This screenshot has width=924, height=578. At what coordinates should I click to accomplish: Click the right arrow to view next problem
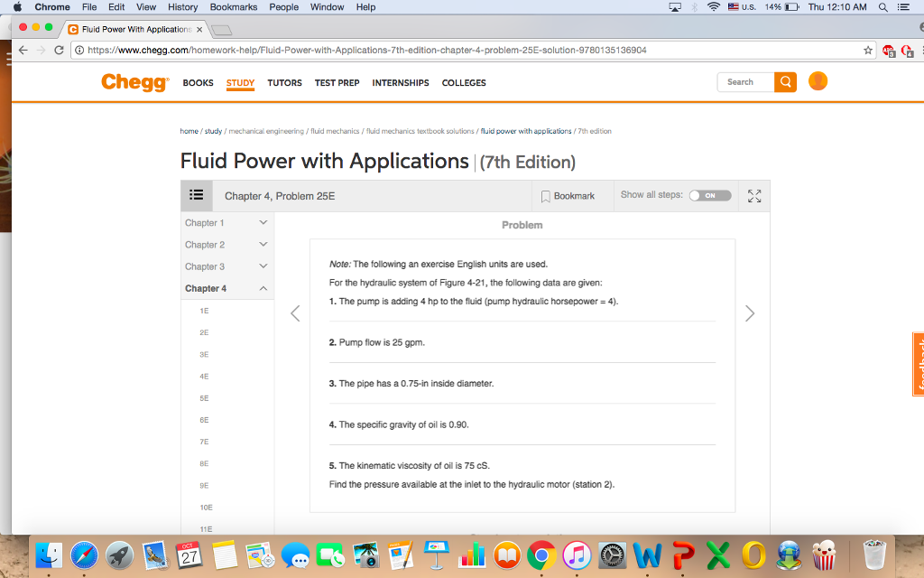pos(749,313)
